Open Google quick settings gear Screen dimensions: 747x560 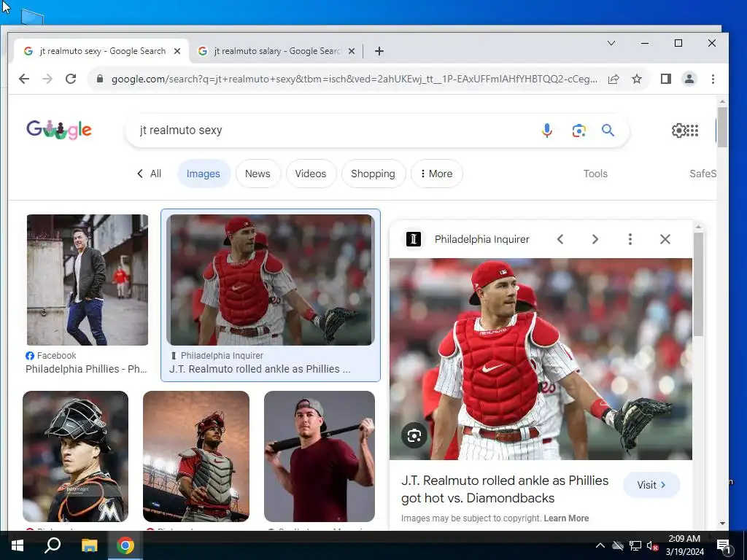(678, 130)
